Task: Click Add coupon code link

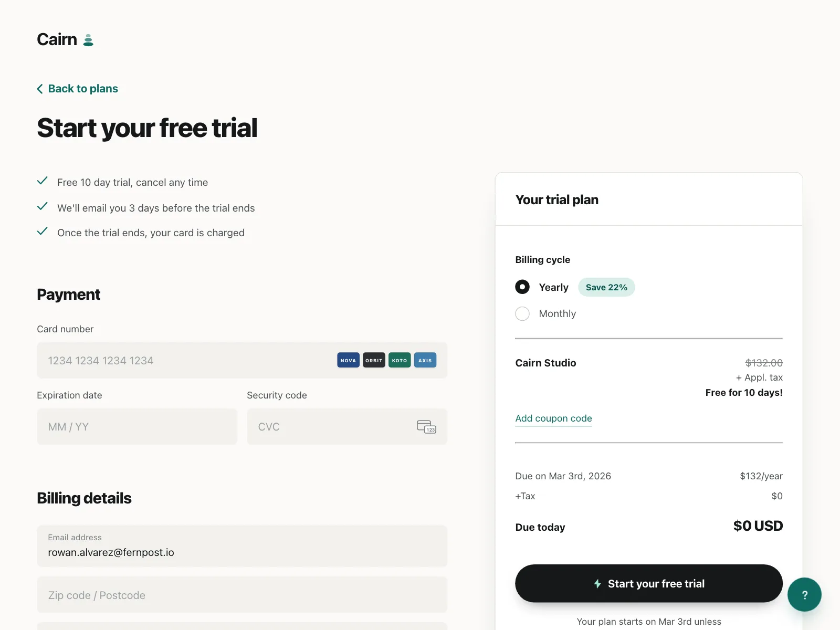Action: [553, 418]
